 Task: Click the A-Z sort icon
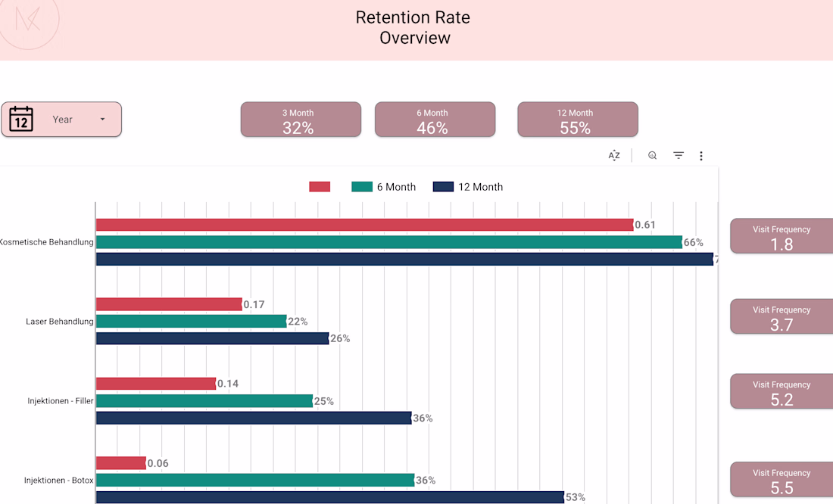(614, 156)
